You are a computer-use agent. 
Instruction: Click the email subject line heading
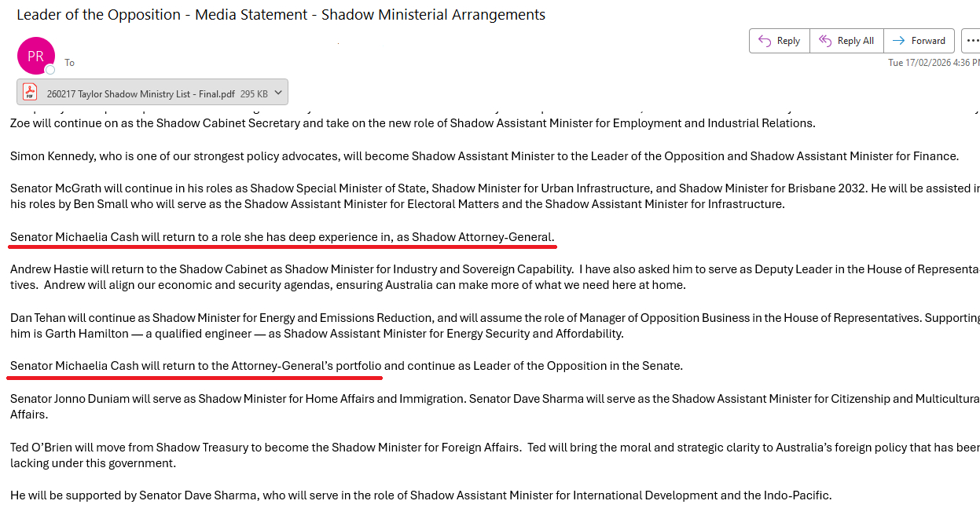281,15
